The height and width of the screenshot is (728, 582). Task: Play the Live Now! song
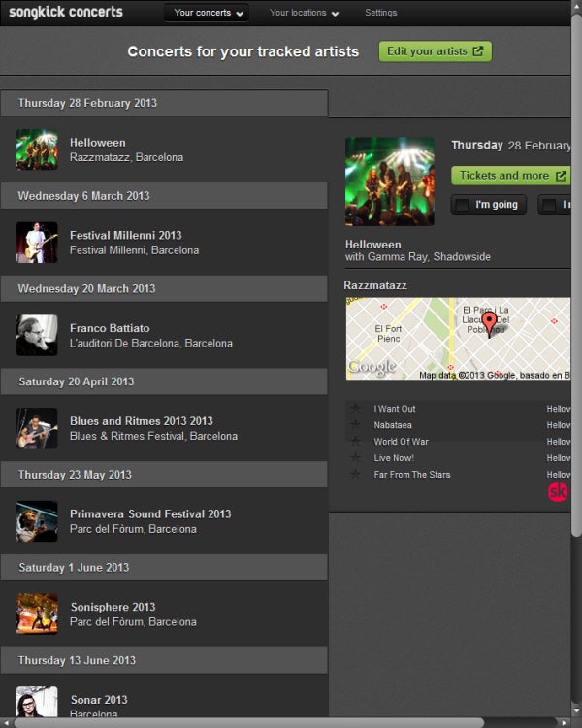tap(394, 458)
